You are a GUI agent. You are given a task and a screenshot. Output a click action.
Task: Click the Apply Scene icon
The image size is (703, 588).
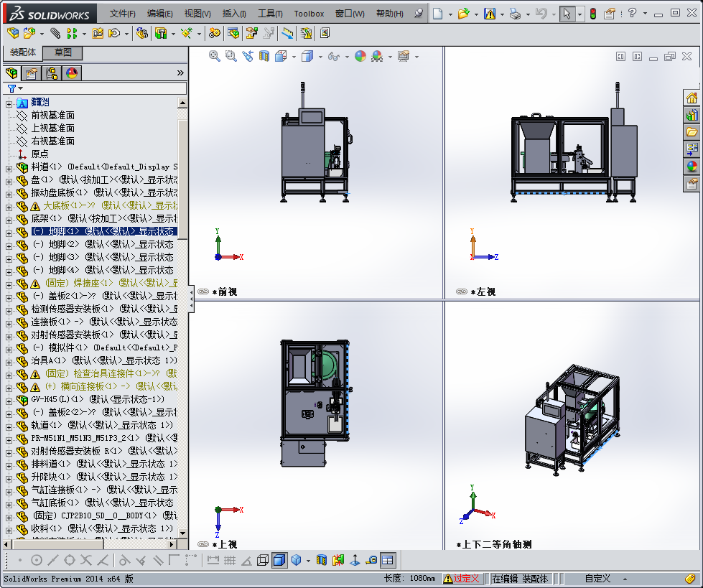(376, 56)
